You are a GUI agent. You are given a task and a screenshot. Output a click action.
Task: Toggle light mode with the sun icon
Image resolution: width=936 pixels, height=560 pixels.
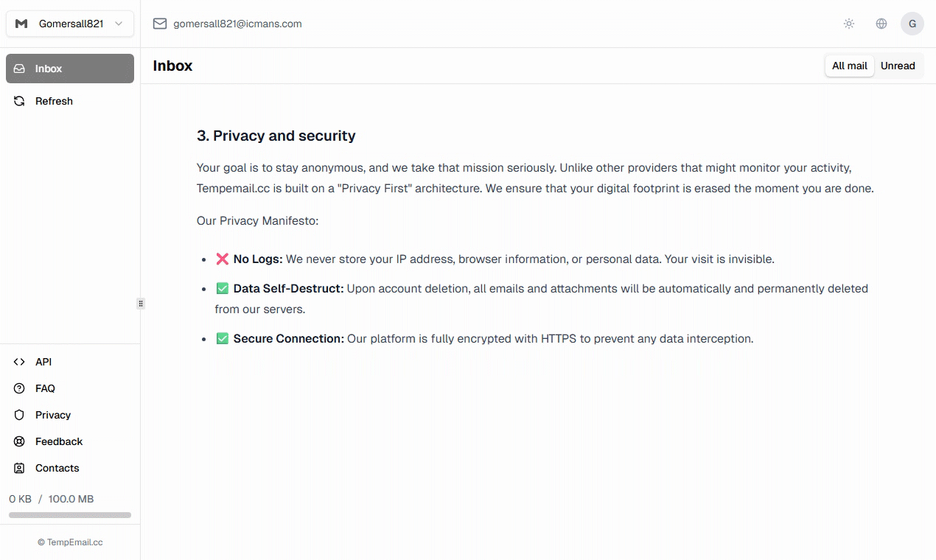tap(849, 23)
